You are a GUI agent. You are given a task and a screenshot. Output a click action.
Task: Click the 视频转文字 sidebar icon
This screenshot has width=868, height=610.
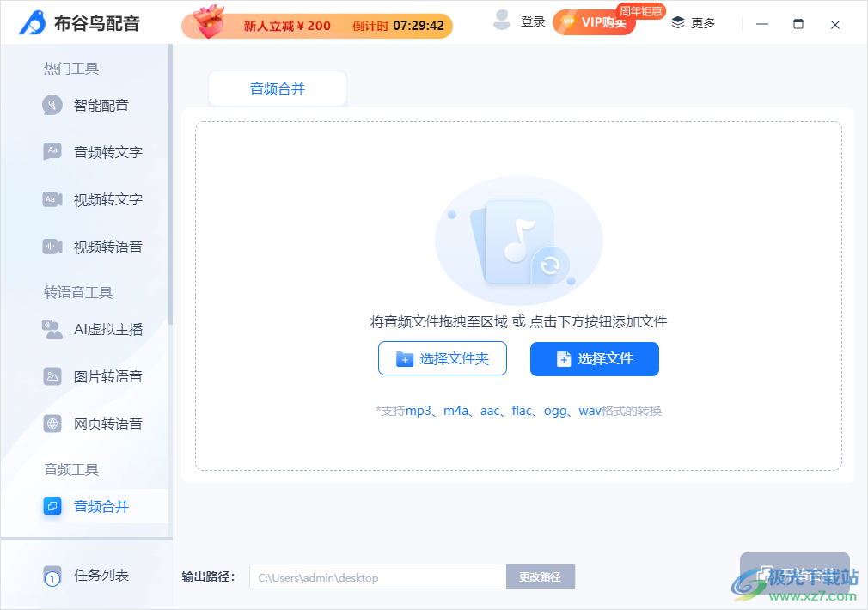(x=52, y=199)
